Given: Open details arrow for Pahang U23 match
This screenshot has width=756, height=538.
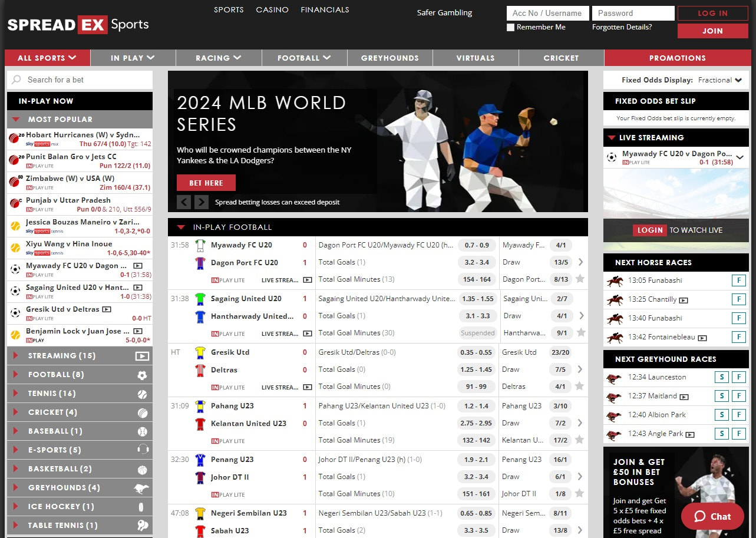Looking at the screenshot, I should click(580, 423).
